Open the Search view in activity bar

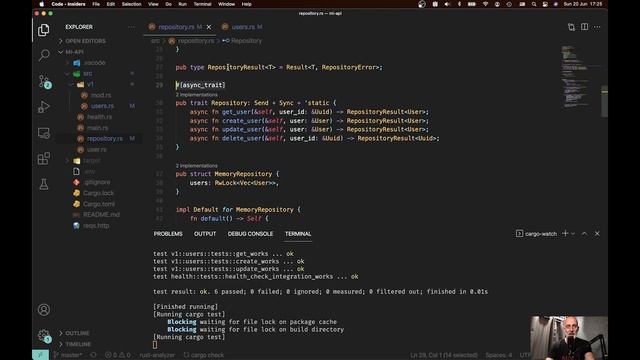(x=44, y=55)
